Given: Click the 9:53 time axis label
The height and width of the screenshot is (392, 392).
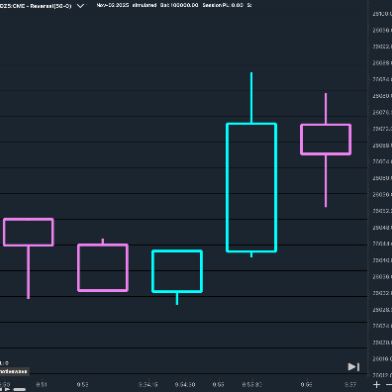Looking at the screenshot, I should pos(82,385).
